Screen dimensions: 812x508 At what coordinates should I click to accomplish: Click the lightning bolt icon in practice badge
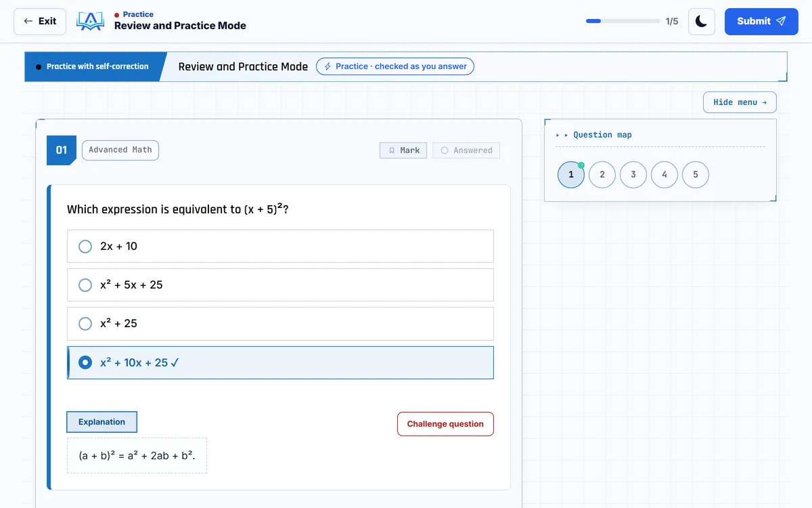click(x=328, y=66)
